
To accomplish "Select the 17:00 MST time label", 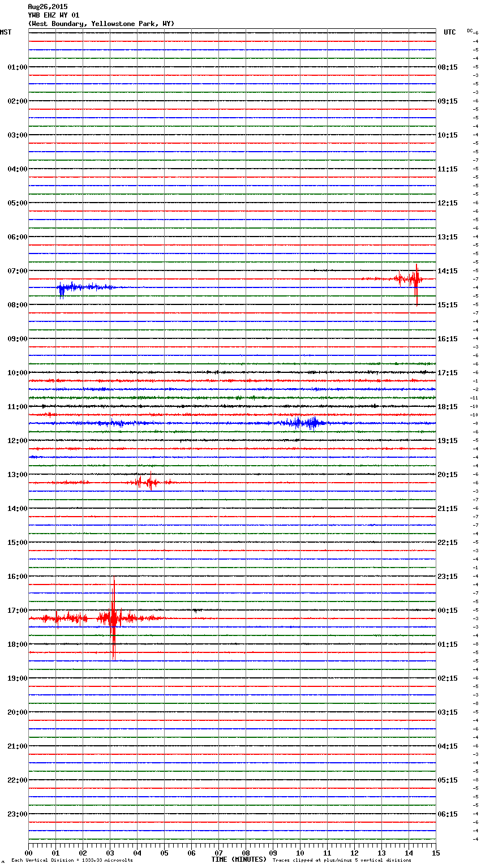I will [x=17, y=611].
